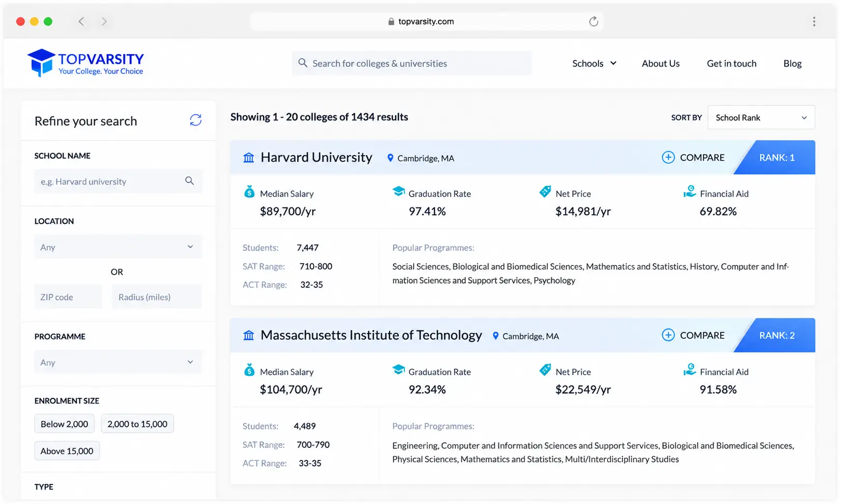This screenshot has width=841, height=504.
Task: Click Harvard's SAT range 710-800
Action: click(x=316, y=266)
